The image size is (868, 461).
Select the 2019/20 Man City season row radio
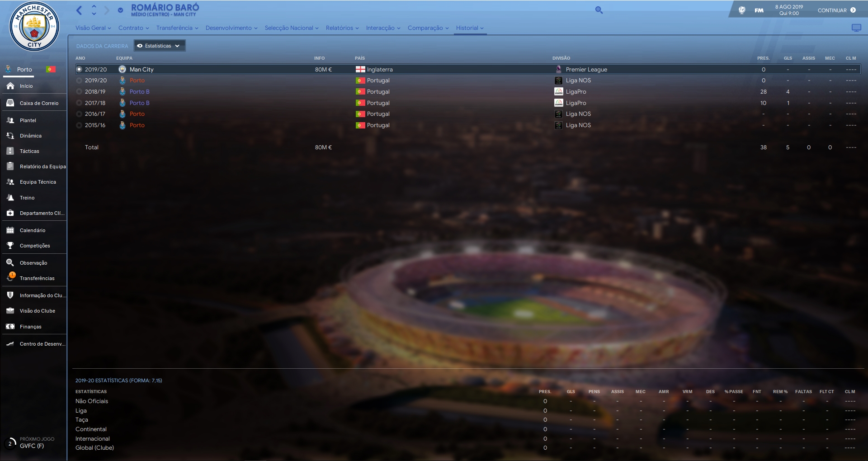coord(80,70)
